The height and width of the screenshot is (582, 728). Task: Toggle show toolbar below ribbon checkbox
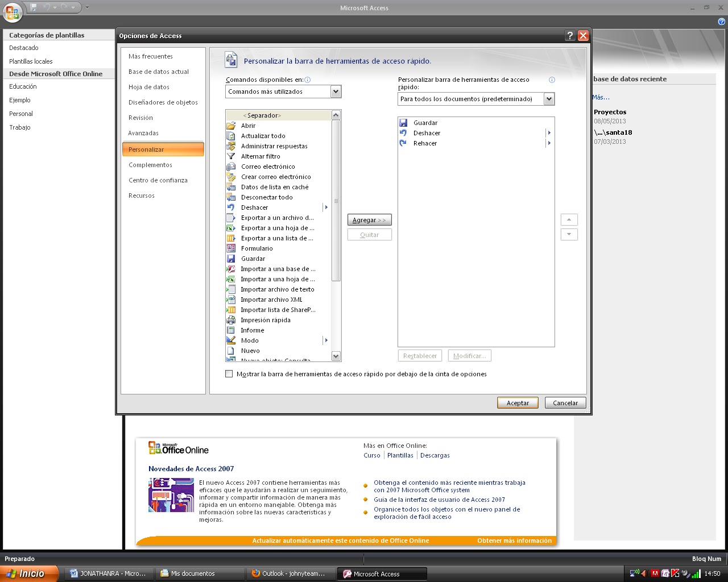point(229,374)
